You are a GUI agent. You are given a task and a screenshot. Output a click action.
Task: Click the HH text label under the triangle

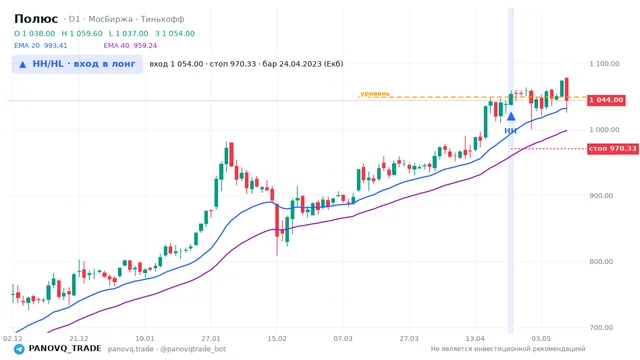510,131
